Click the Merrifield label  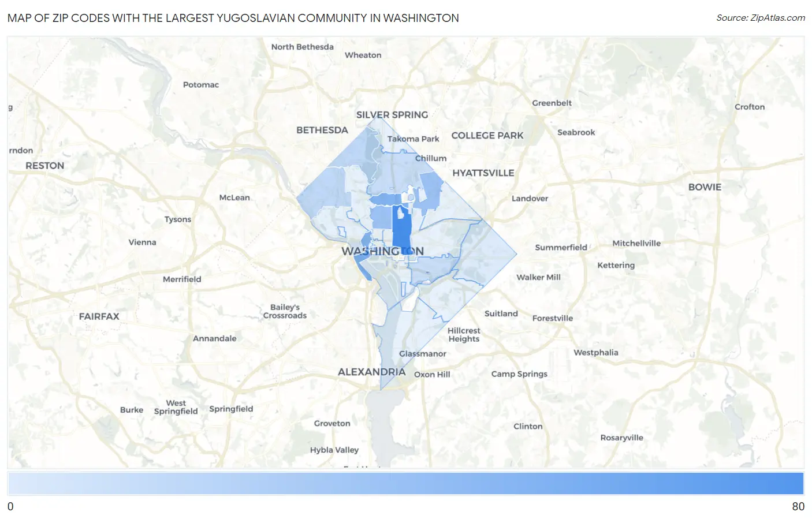182,279
